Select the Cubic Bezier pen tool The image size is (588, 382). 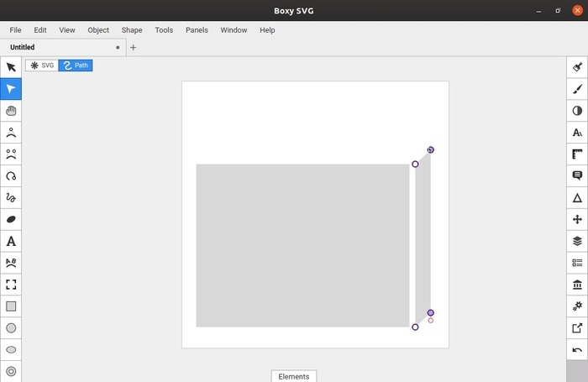click(11, 154)
